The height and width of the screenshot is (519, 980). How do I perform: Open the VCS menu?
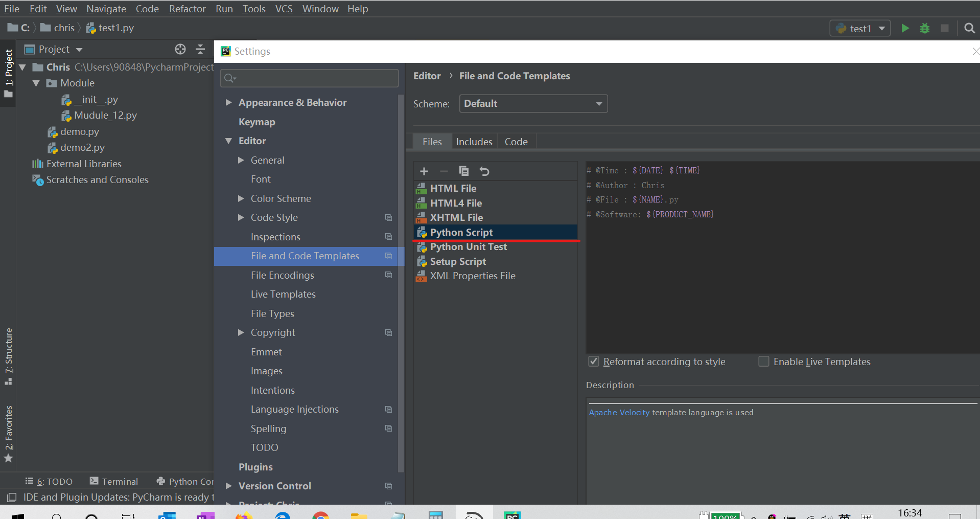click(x=284, y=9)
